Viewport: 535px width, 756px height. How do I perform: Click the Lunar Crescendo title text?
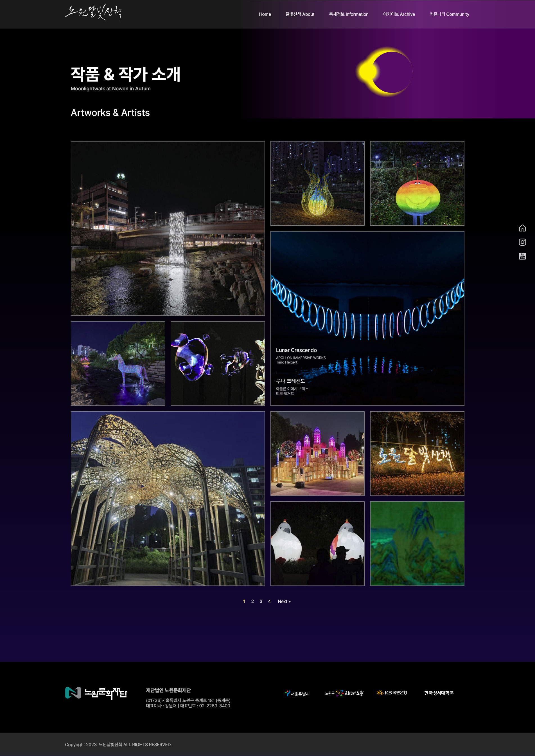tap(296, 350)
